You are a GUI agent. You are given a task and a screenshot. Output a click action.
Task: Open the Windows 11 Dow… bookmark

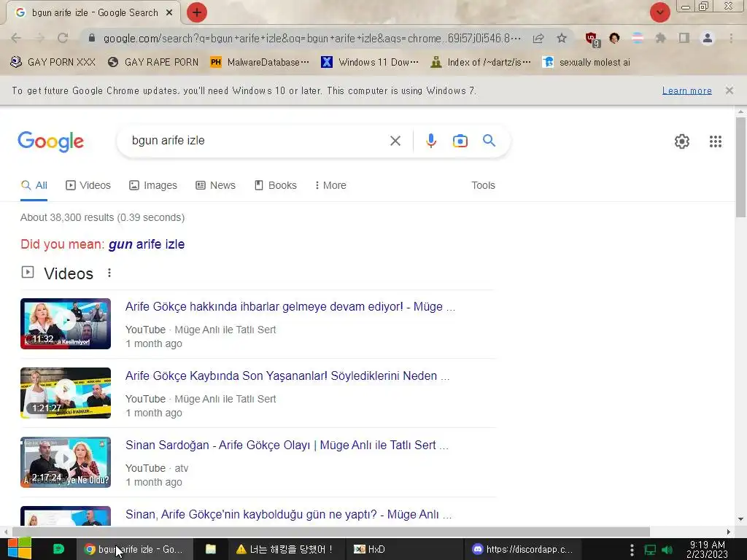point(370,62)
